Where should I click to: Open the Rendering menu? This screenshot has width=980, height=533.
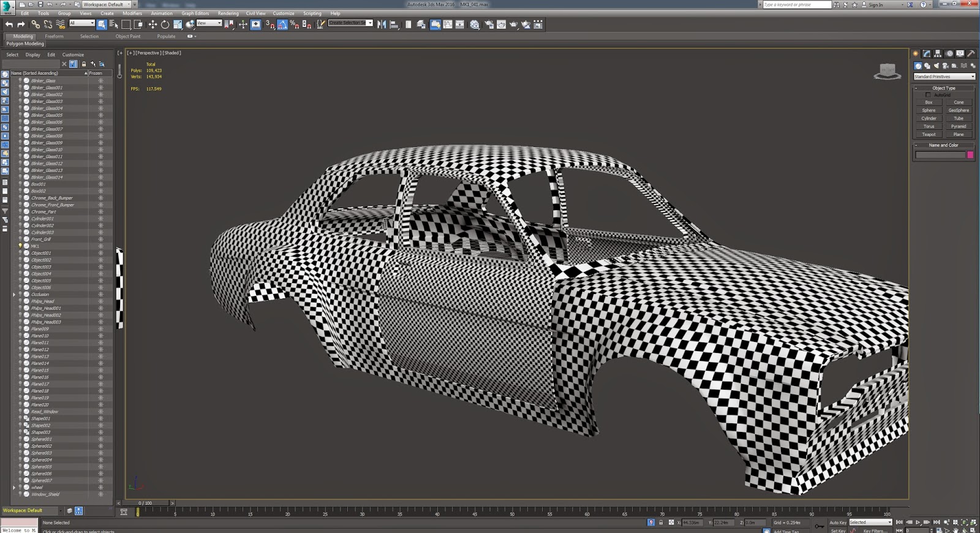pyautogui.click(x=228, y=13)
